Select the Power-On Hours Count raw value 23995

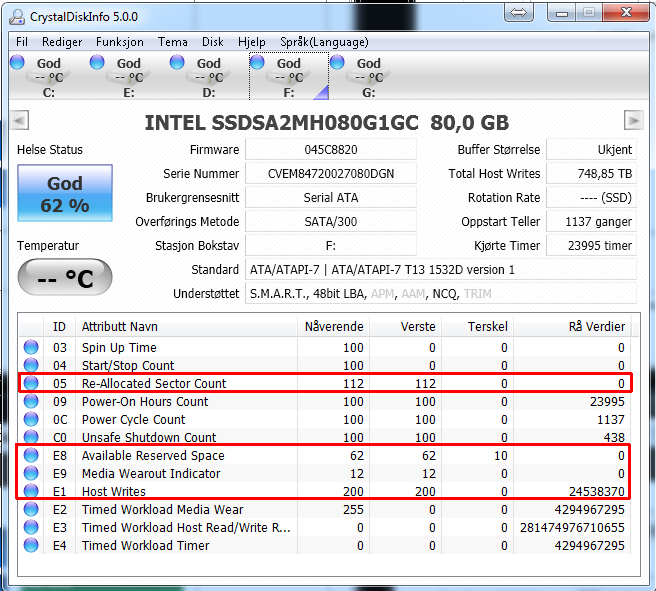pos(607,401)
